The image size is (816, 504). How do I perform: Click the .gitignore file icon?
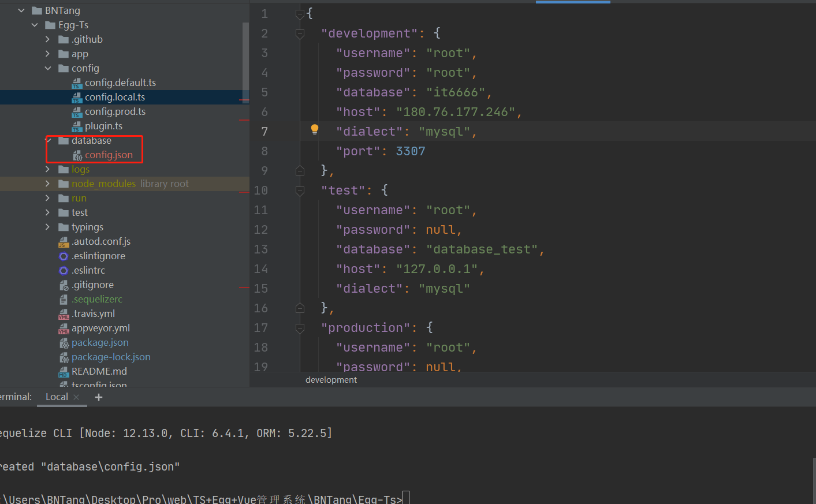(64, 285)
